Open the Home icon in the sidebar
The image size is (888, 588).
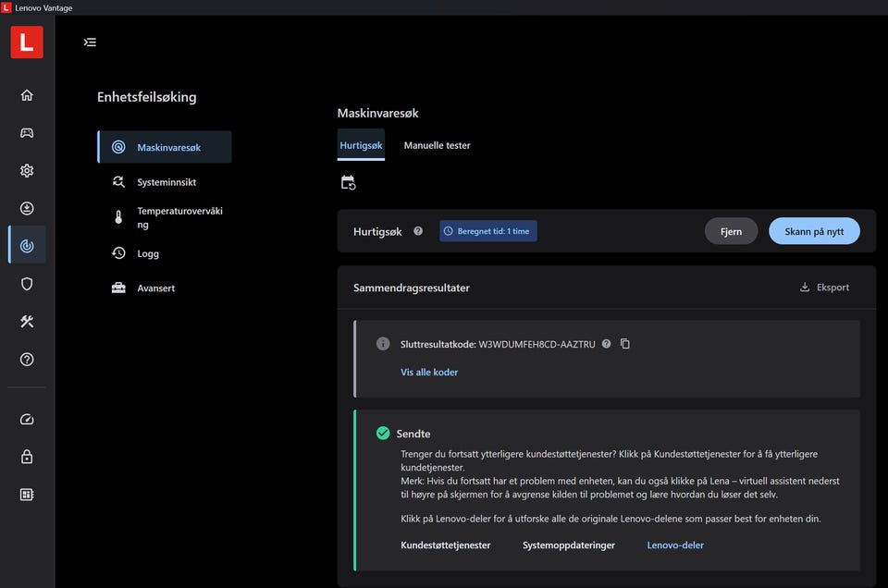(x=27, y=95)
